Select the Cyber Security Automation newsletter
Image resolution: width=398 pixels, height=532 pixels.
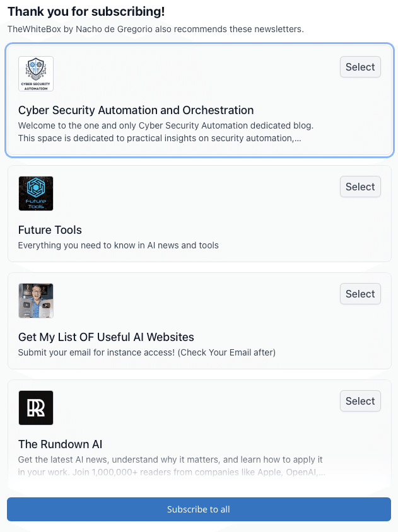tap(360, 67)
